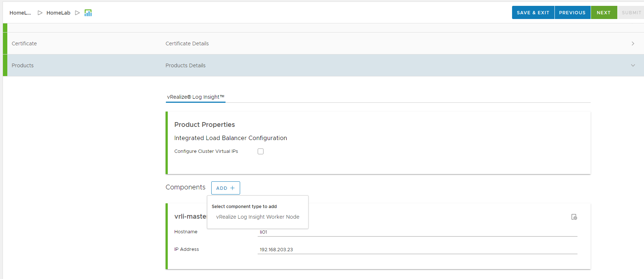Click the SUBMIT button

click(x=631, y=12)
